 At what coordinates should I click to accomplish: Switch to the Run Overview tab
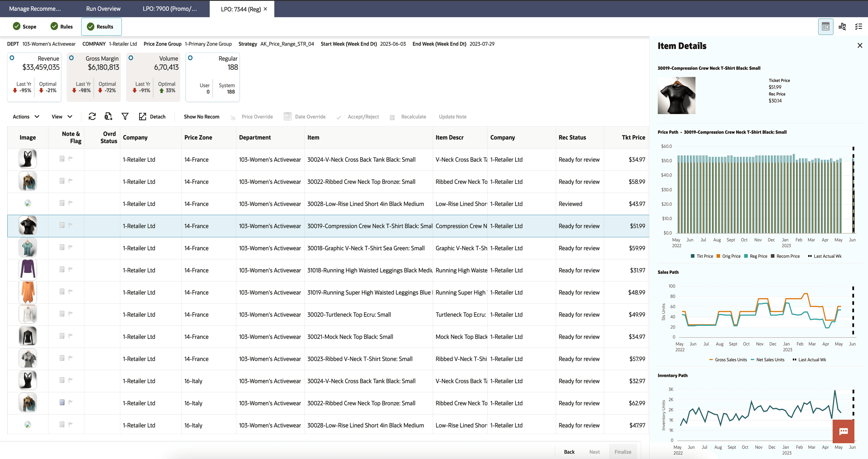click(103, 9)
